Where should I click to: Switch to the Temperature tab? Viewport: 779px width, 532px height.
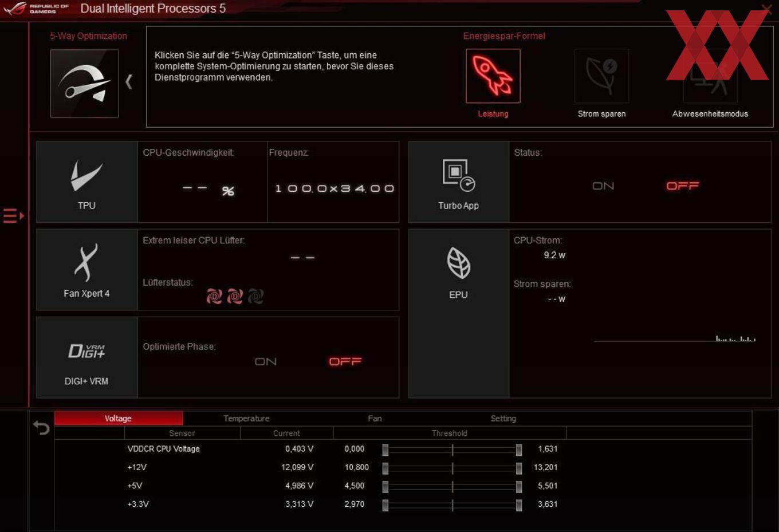pyautogui.click(x=246, y=419)
